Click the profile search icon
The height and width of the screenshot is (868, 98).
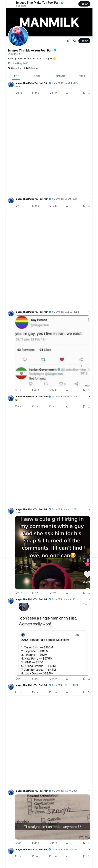point(74,41)
